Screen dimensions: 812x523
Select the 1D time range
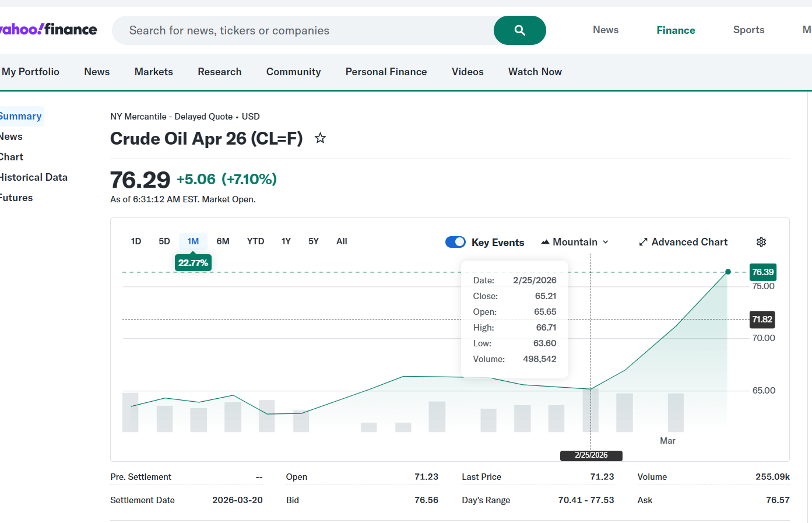[136, 241]
